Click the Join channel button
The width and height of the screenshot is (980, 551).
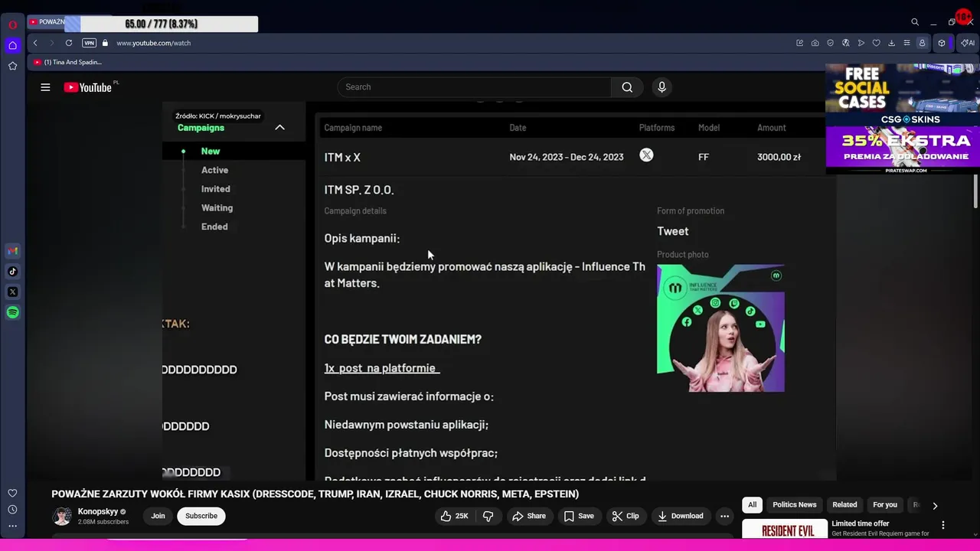[x=158, y=516]
